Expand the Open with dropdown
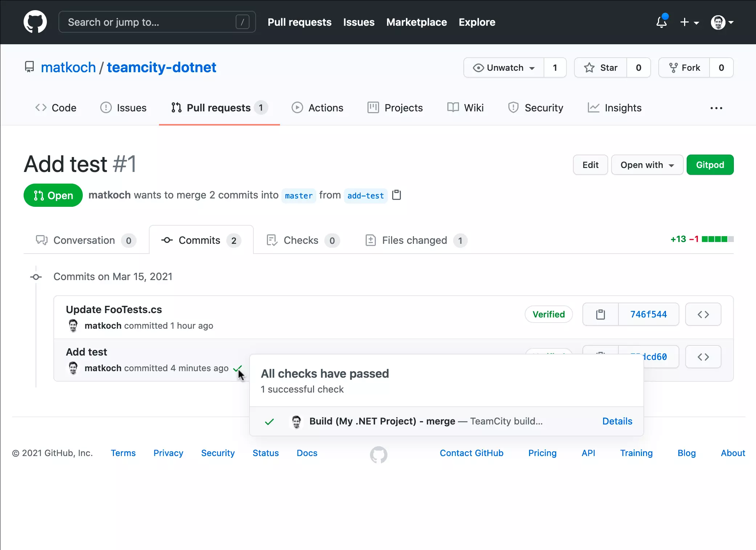 pos(647,165)
